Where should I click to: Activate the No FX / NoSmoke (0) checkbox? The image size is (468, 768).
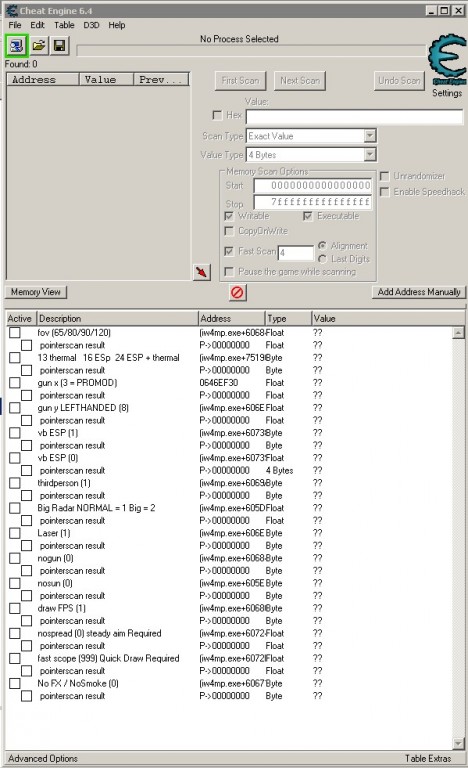pyautogui.click(x=15, y=683)
